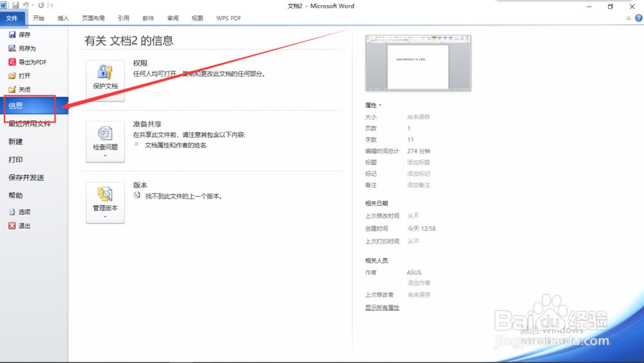Select 保存 in the File sidebar
Image resolution: width=644 pixels, height=363 pixels.
[x=20, y=35]
